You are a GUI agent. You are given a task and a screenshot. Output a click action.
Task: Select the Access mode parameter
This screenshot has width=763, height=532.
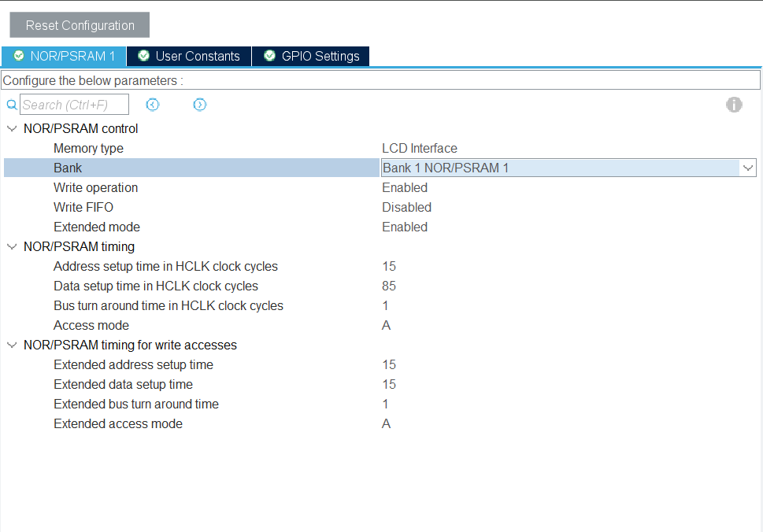coord(91,325)
